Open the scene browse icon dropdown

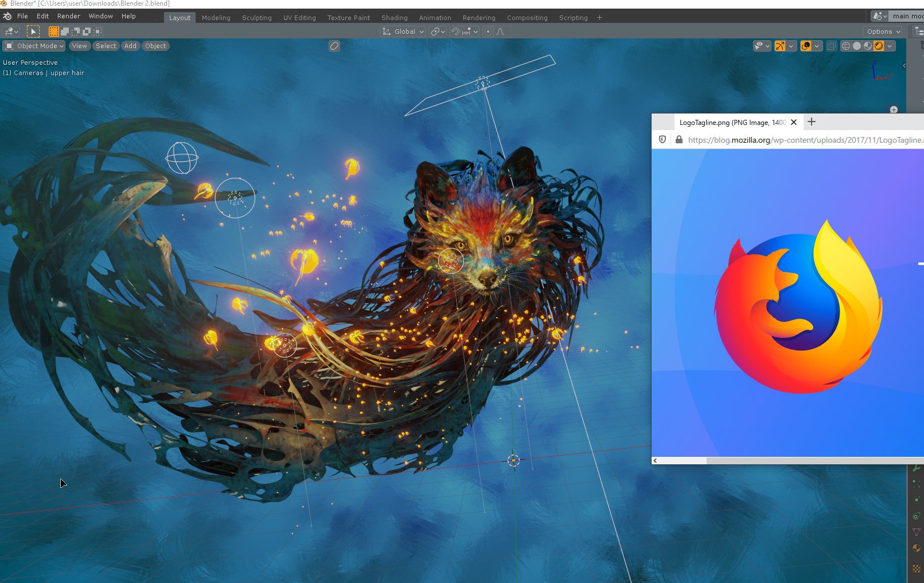pos(879,16)
